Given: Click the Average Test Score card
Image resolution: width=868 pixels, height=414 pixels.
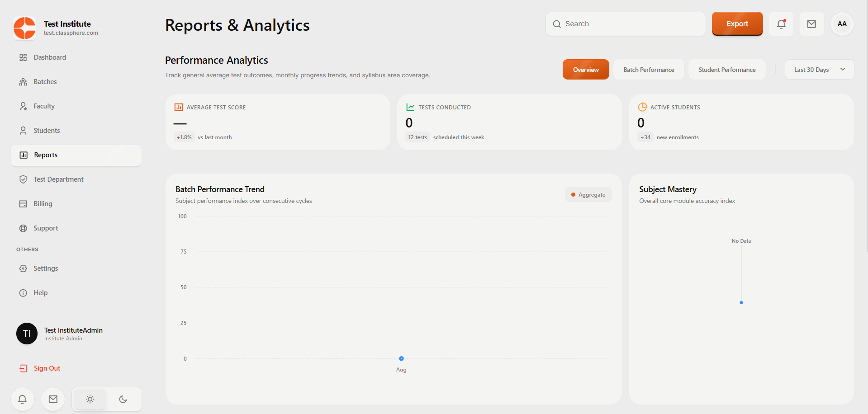Looking at the screenshot, I should 278,122.
